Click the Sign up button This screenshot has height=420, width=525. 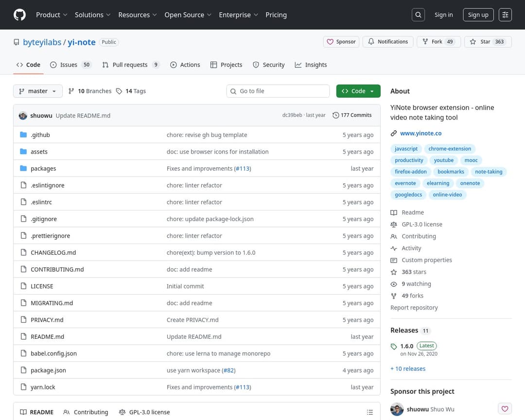tap(478, 15)
